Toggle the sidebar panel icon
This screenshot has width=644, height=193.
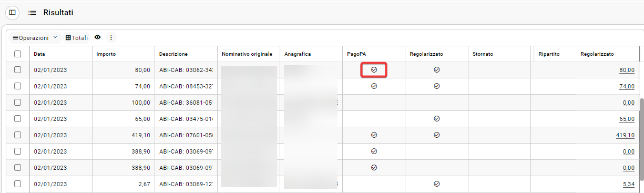point(12,12)
